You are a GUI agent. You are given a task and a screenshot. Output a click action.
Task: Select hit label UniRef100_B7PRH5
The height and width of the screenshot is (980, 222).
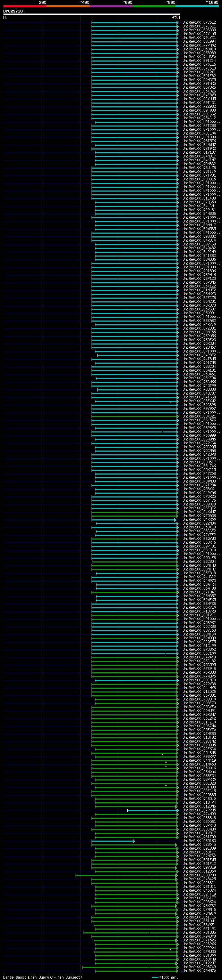[x=199, y=810]
